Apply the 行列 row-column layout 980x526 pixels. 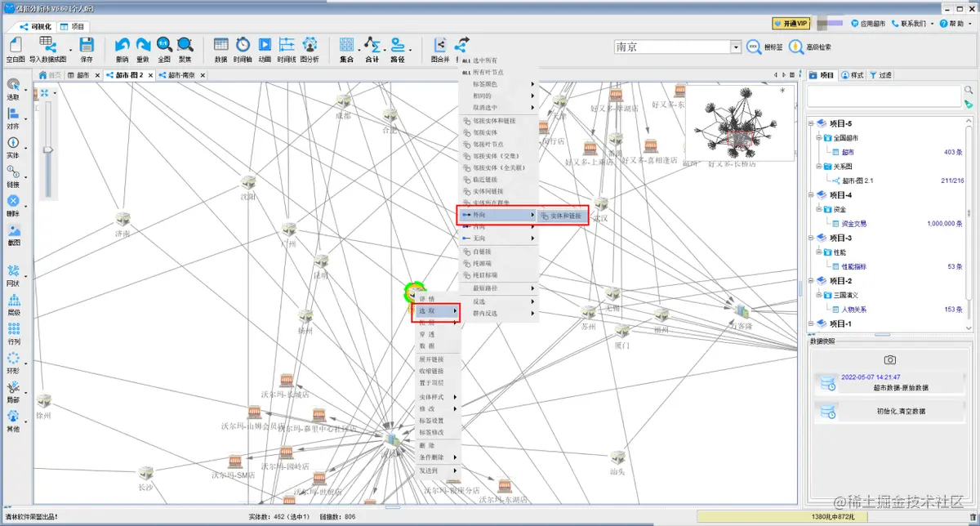pos(13,329)
